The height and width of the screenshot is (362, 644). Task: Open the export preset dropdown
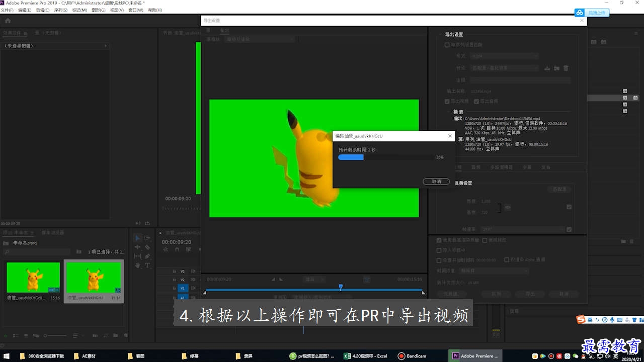click(505, 68)
